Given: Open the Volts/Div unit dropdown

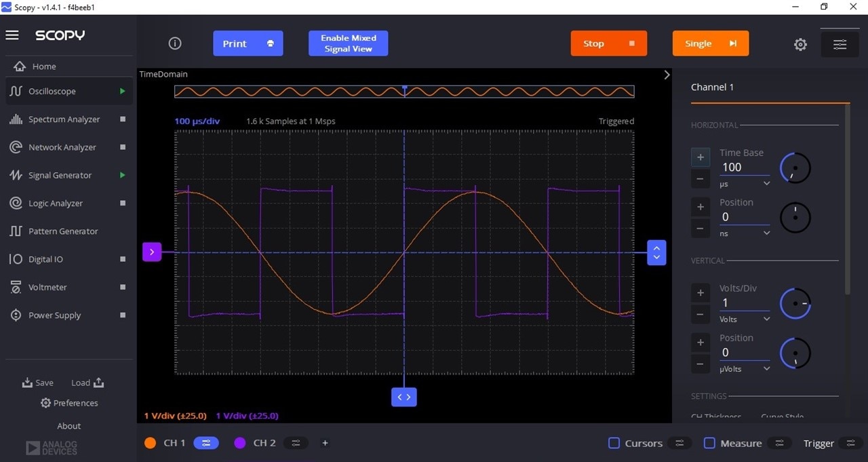Looking at the screenshot, I should [766, 319].
